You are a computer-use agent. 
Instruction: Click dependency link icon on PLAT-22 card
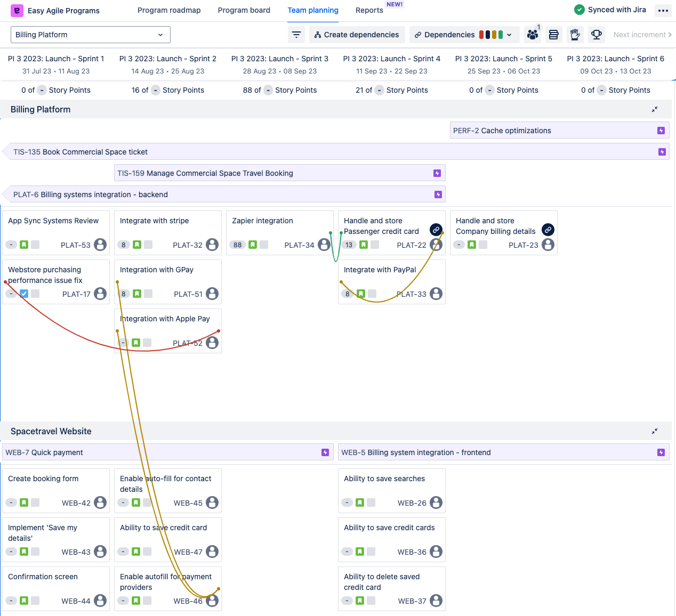436,230
